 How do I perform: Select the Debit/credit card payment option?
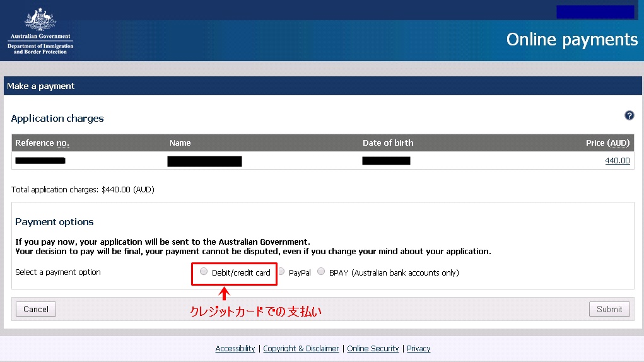(x=204, y=272)
